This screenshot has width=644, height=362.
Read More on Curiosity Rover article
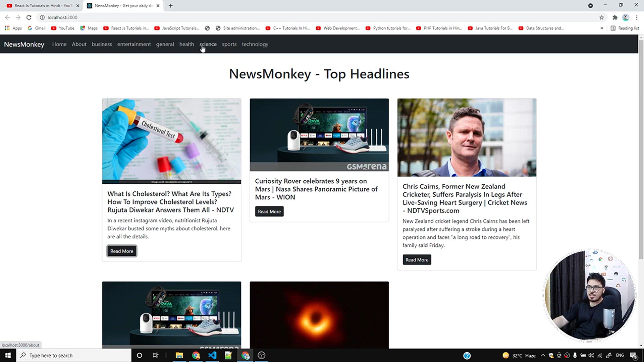coord(269,212)
